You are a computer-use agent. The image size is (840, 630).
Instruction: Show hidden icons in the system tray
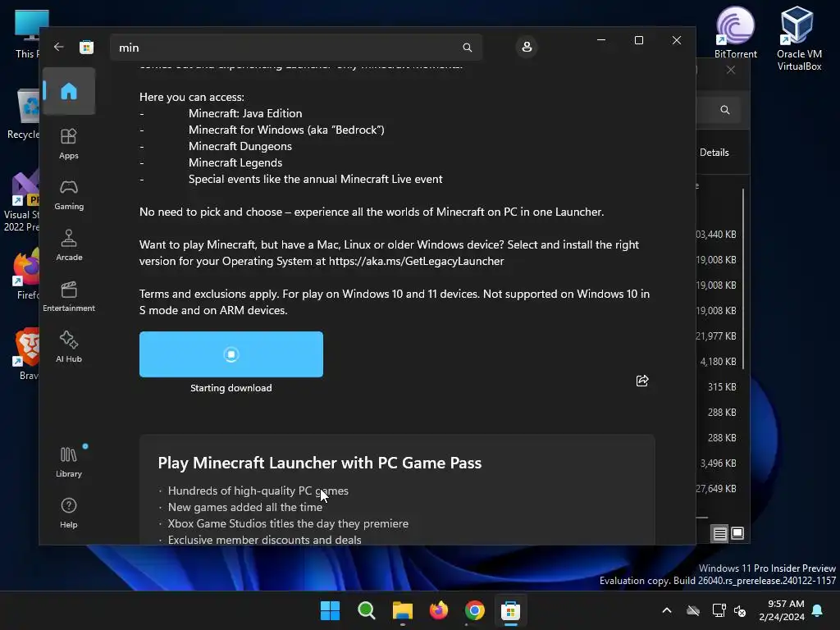click(667, 610)
